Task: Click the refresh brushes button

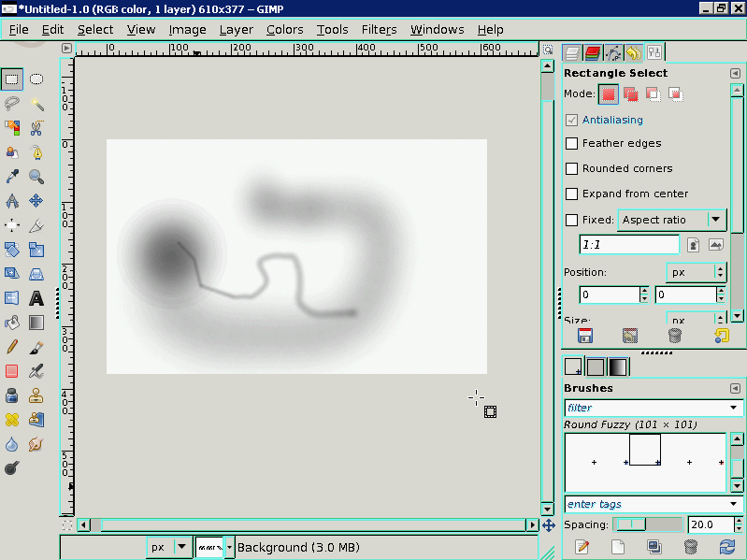Action: [x=726, y=546]
